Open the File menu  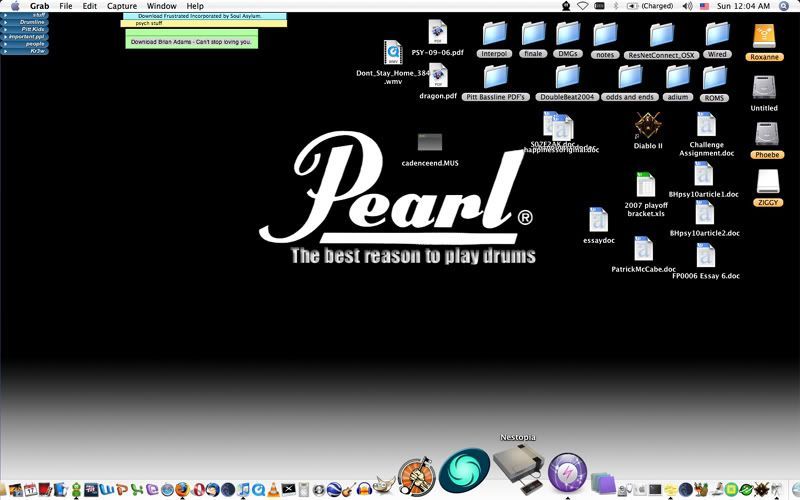66,6
